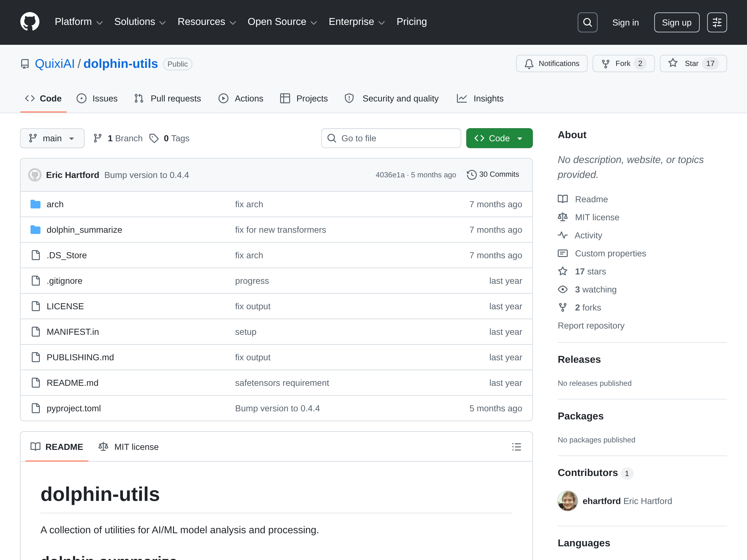This screenshot has width=747, height=560.
Task: Switch to Security and quality tab
Action: click(x=392, y=99)
